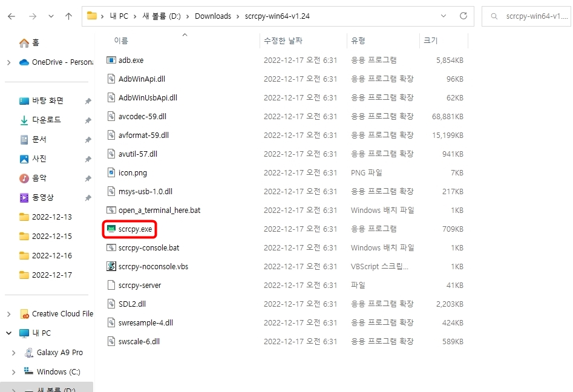Click the refresh icon in the address bar
The image size is (573, 392).
tap(464, 16)
